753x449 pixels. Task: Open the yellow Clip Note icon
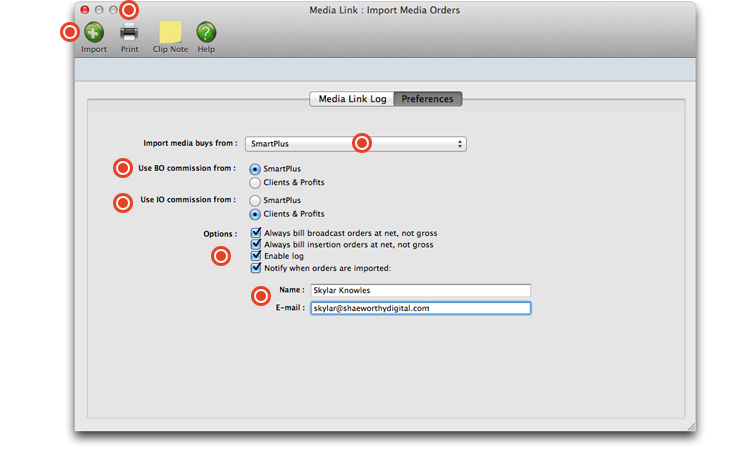(170, 32)
